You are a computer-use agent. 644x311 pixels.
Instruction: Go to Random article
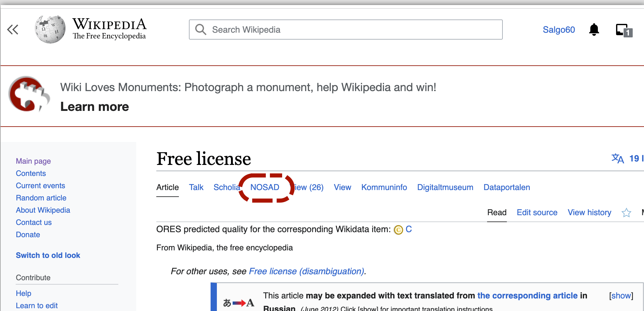(x=41, y=198)
